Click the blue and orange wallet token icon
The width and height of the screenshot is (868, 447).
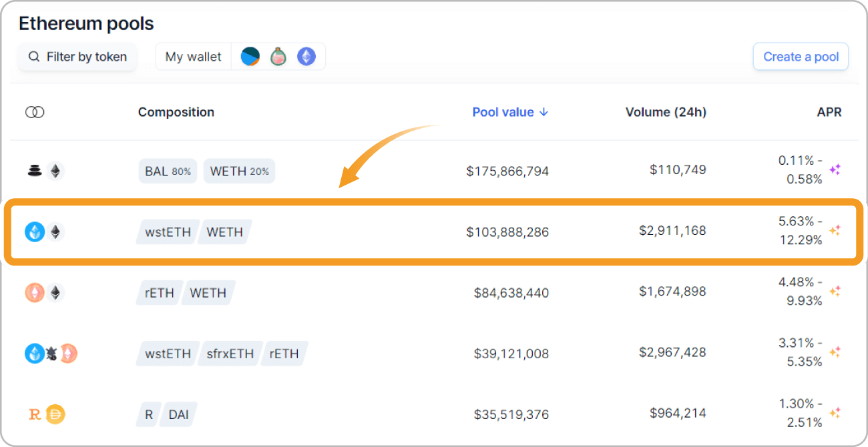[x=250, y=57]
